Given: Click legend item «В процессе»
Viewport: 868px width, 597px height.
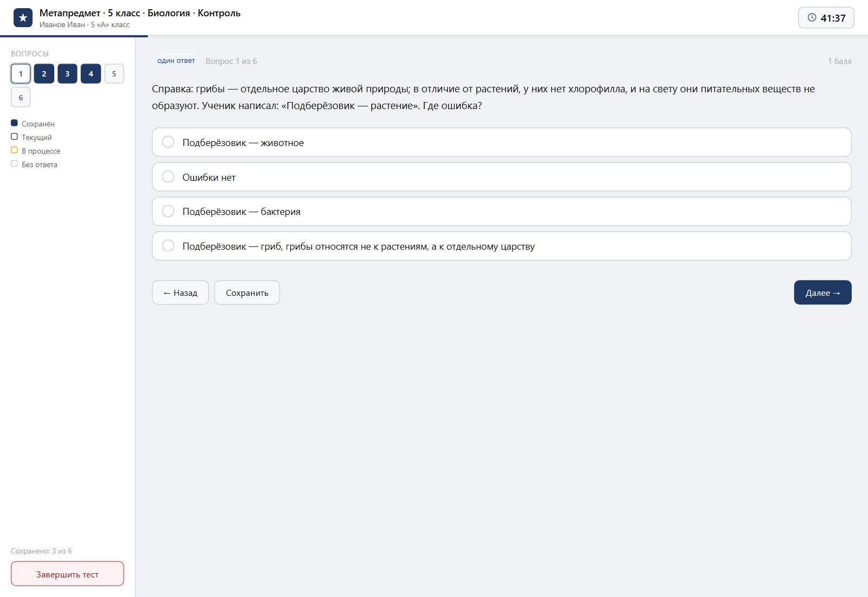Looking at the screenshot, I should [35, 151].
